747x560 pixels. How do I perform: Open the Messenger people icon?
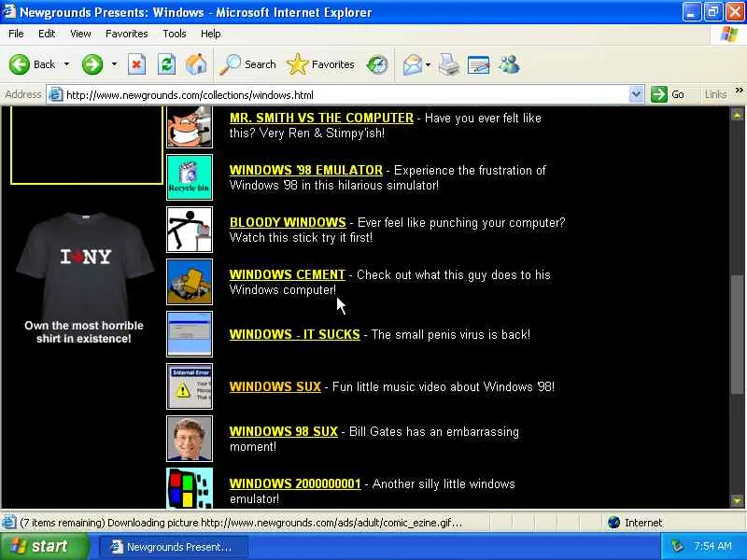(509, 64)
